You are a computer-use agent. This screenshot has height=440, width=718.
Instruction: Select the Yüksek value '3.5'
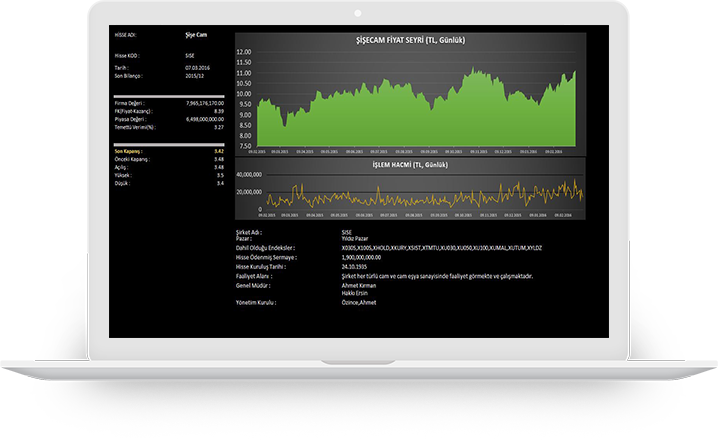220,175
